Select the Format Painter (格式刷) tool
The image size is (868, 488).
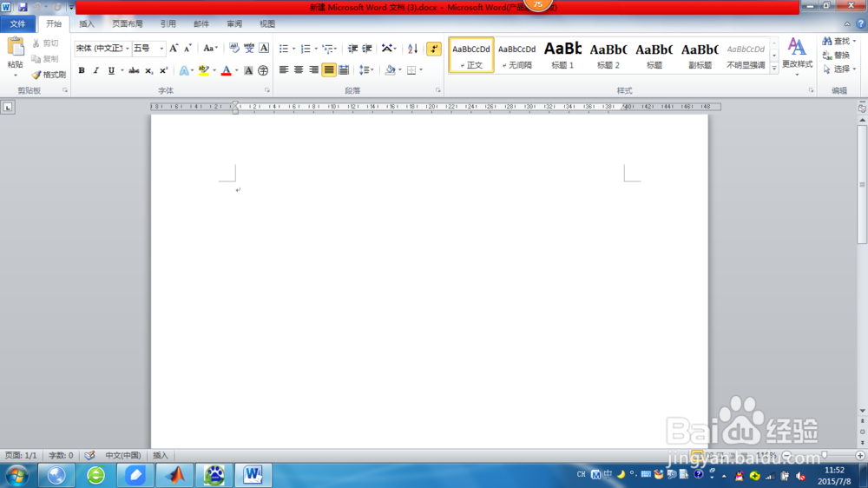coord(49,74)
